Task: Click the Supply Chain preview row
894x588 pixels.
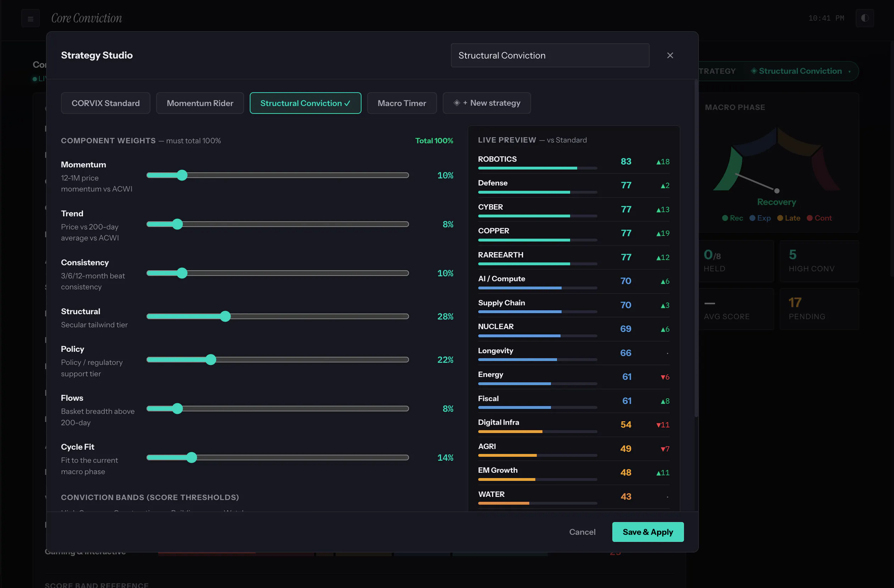Action: (x=573, y=305)
